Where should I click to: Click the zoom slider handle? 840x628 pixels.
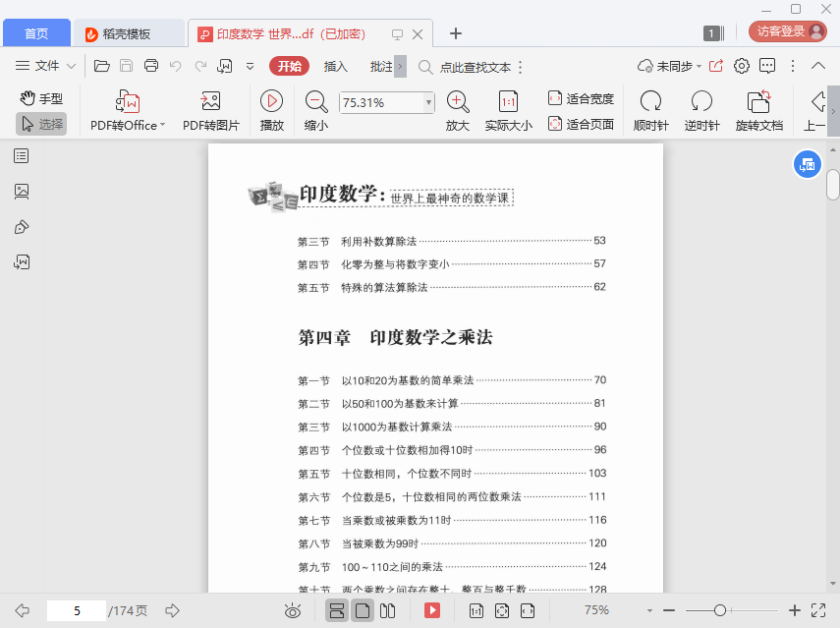(720, 610)
